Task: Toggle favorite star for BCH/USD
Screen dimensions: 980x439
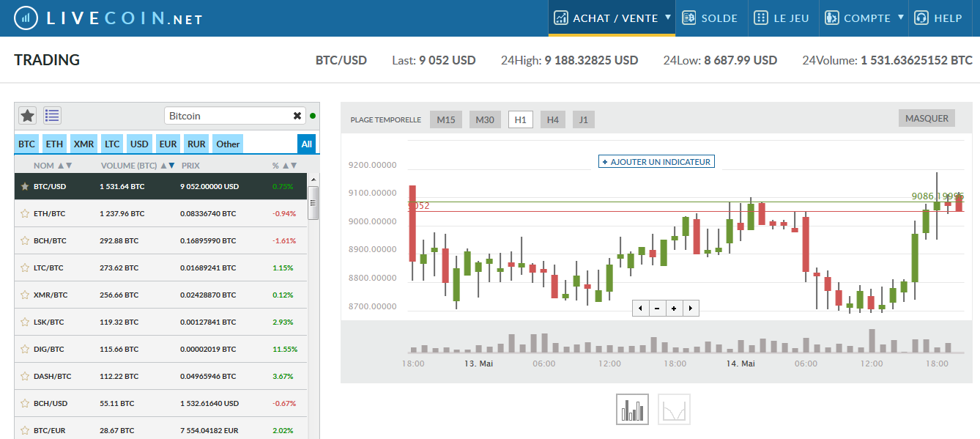Action: tap(24, 403)
